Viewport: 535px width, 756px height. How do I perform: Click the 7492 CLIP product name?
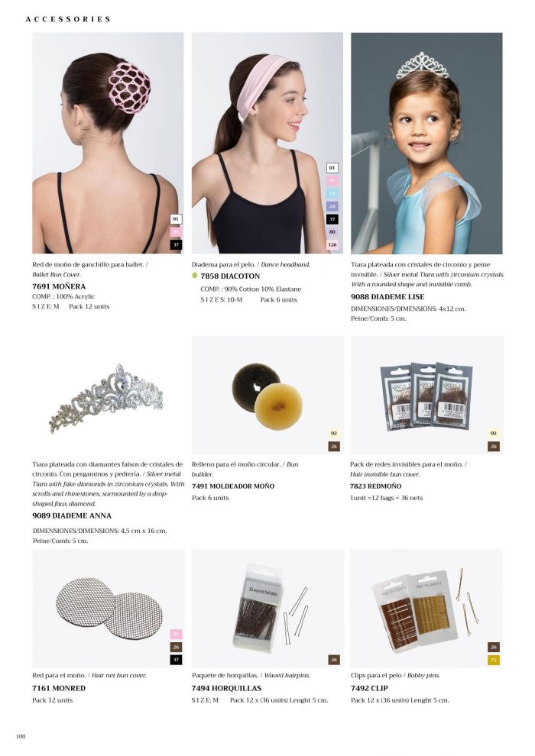click(369, 689)
